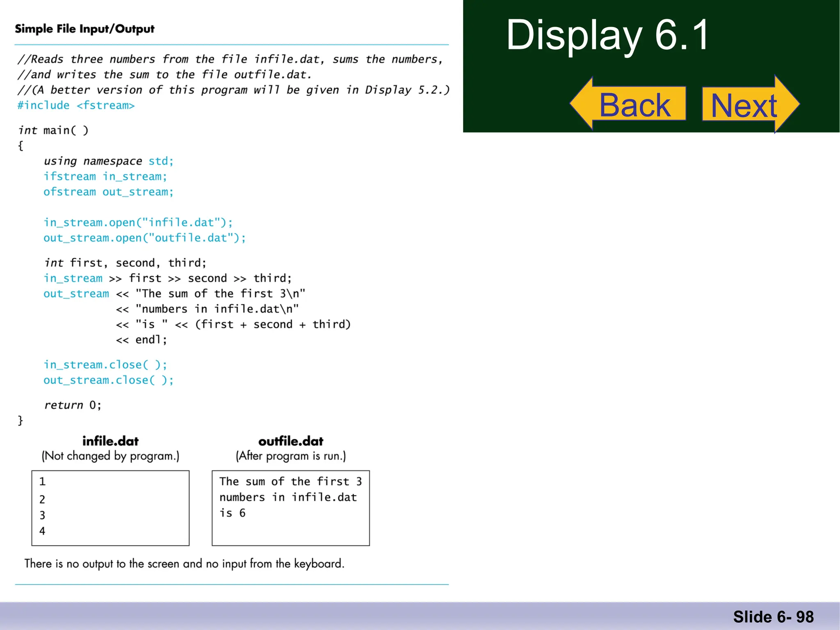Click 'int first, second, third;' line
Viewport: 840px width, 630px height.
[x=125, y=263]
